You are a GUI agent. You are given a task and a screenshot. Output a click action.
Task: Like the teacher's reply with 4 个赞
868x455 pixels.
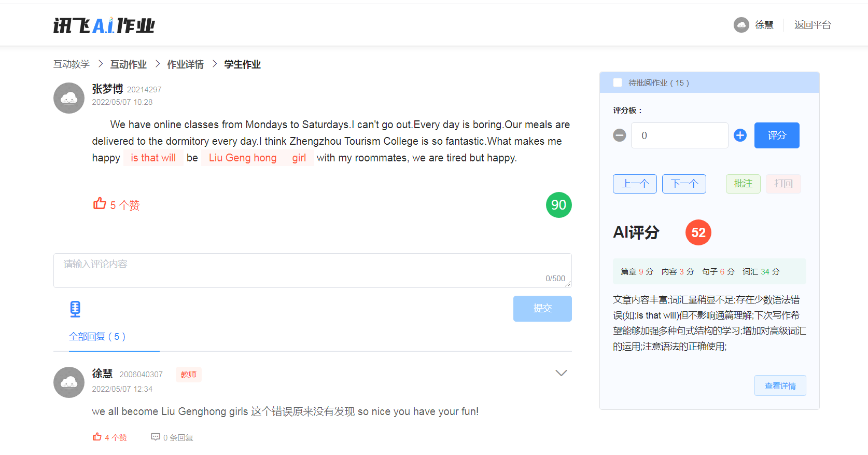pos(97,437)
